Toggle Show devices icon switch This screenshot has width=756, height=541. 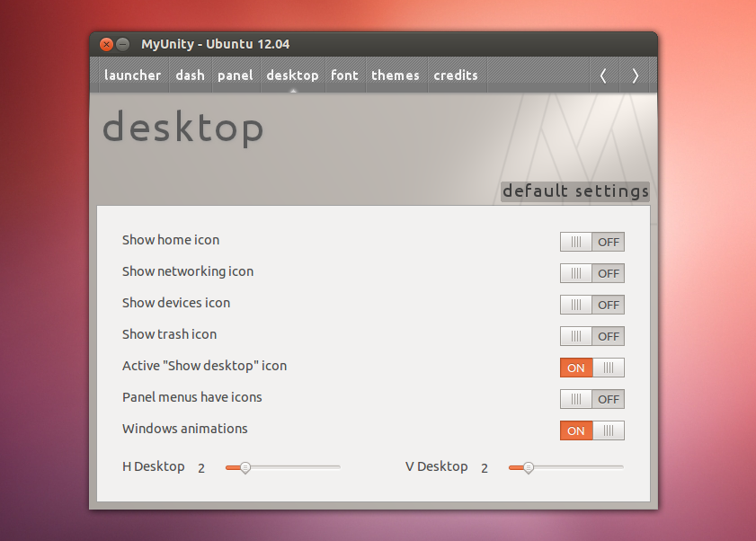pyautogui.click(x=592, y=305)
